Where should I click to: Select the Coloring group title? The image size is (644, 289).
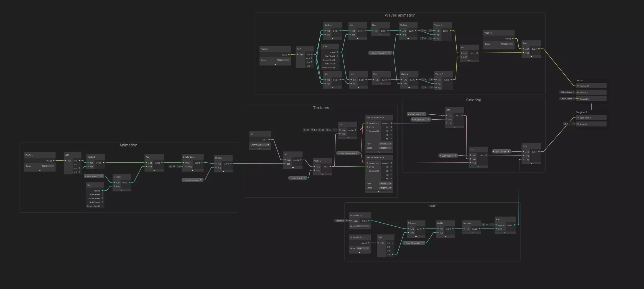[473, 100]
